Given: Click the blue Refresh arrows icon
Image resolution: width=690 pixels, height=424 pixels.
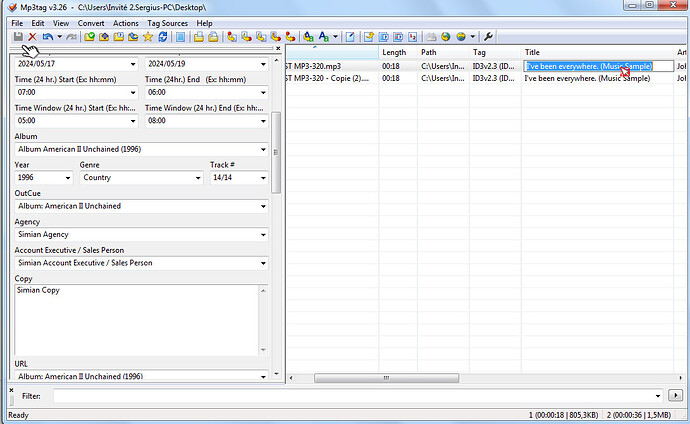Looking at the screenshot, I should (x=163, y=37).
